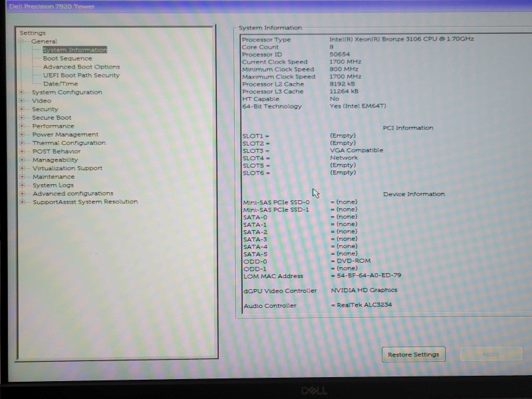Viewport: 532px width, 399px height.
Task: Select SupportAssist System Resolution label
Action: click(85, 202)
